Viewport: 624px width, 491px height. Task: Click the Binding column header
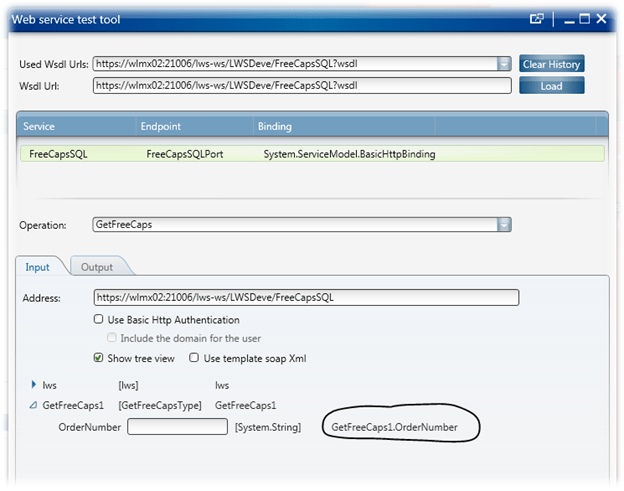coord(275,127)
